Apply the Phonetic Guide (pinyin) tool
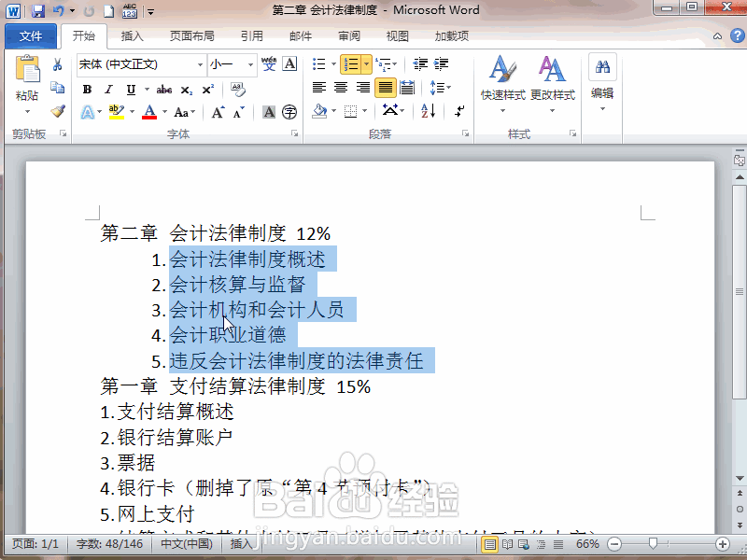Viewport: 747px width, 560px height. pyautogui.click(x=268, y=63)
